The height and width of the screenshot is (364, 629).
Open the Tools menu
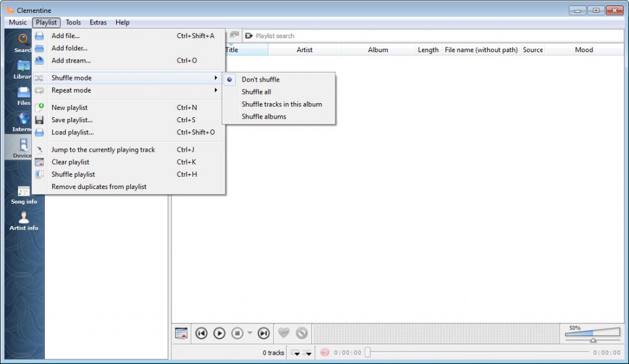73,23
